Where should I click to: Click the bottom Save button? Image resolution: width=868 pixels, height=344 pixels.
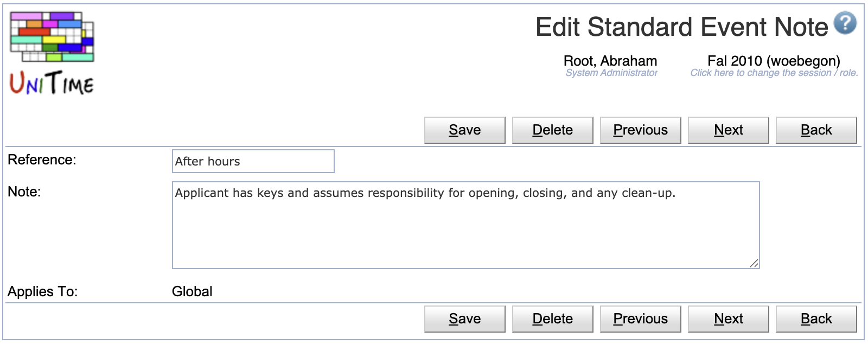(465, 319)
